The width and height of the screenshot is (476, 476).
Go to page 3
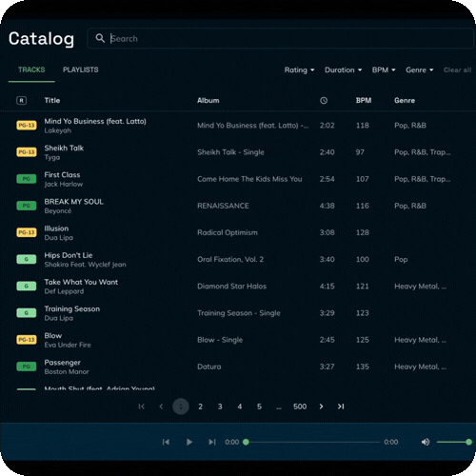click(x=220, y=407)
